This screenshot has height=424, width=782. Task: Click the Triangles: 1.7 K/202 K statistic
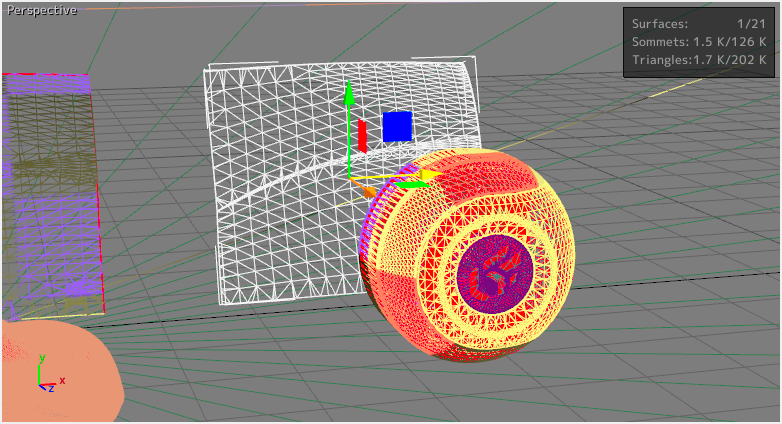pyautogui.click(x=699, y=60)
